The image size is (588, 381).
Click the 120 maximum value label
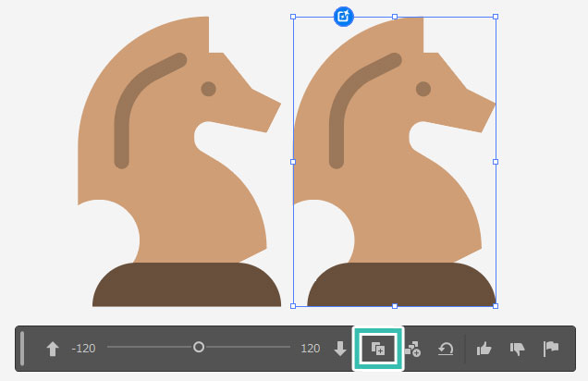tap(311, 349)
